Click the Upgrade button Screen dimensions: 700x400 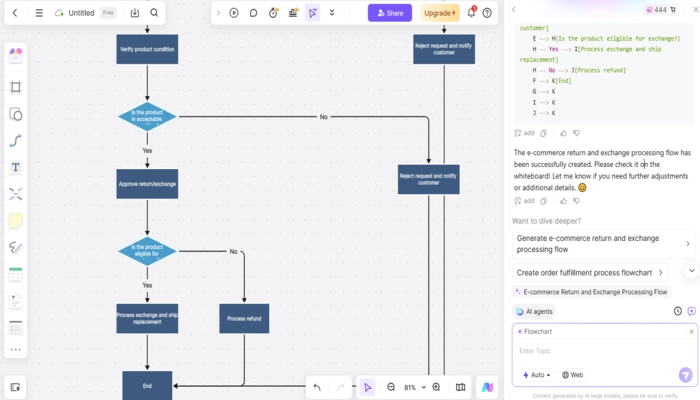[x=439, y=13]
